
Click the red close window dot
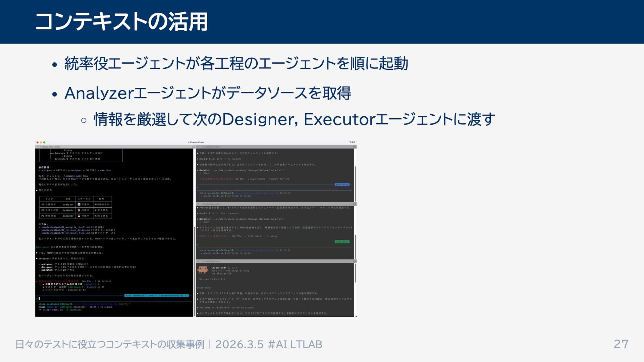[x=38, y=142]
